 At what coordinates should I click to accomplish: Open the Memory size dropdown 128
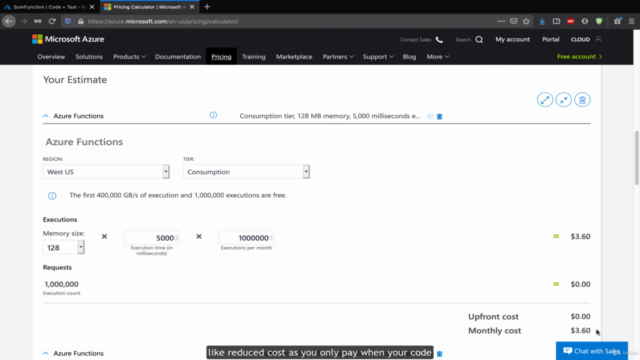pyautogui.click(x=63, y=247)
